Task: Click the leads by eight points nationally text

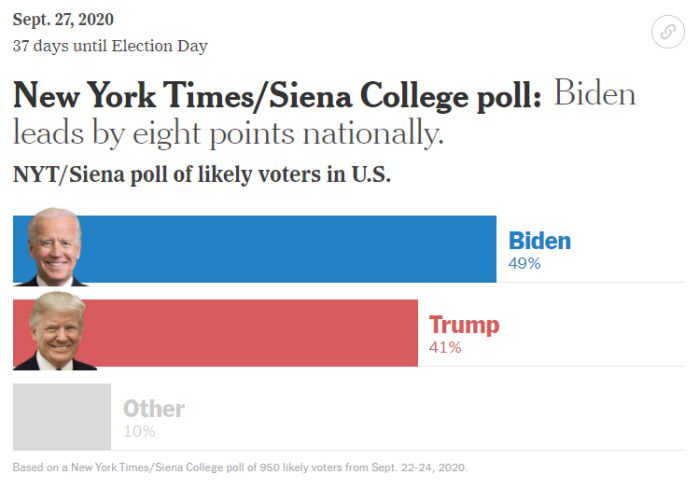Action: tap(228, 132)
